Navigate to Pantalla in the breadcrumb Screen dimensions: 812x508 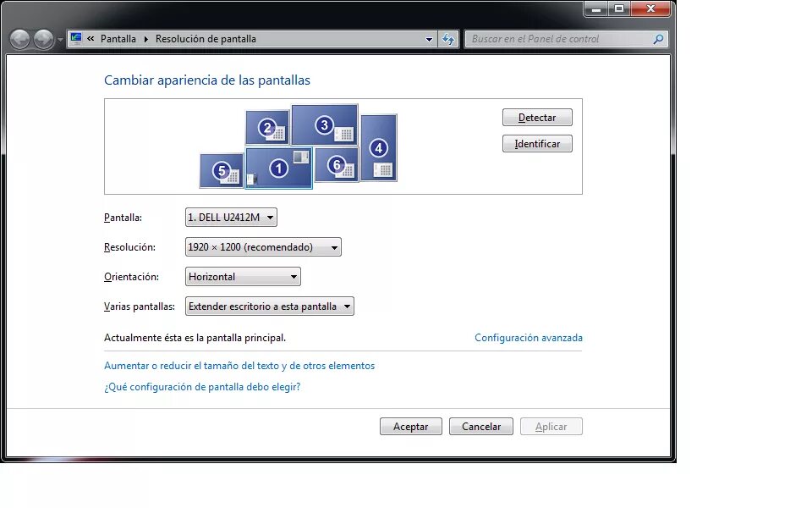pyautogui.click(x=118, y=39)
